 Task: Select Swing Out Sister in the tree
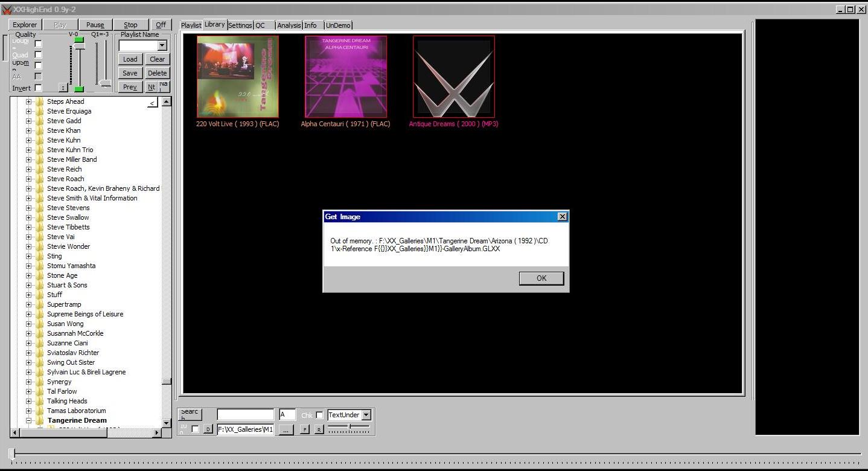tap(71, 362)
